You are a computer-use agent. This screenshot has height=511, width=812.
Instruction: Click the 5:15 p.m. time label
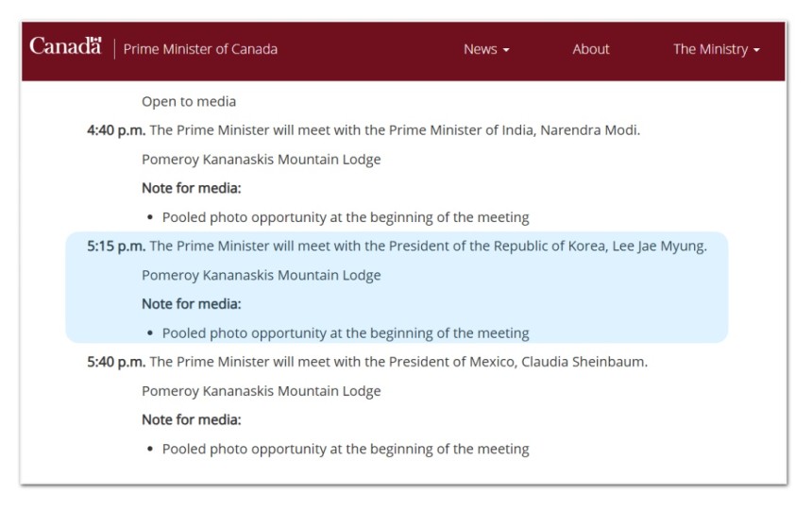click(x=116, y=247)
